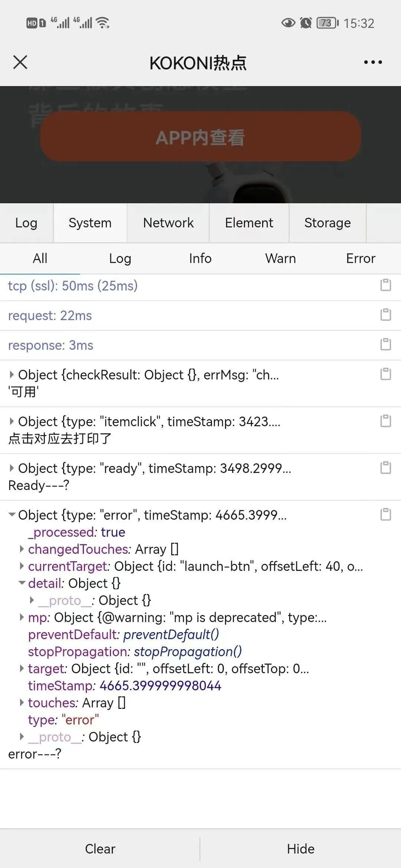Expand the currentTarget object
Viewport: 401px width, 868px height.
(x=22, y=566)
